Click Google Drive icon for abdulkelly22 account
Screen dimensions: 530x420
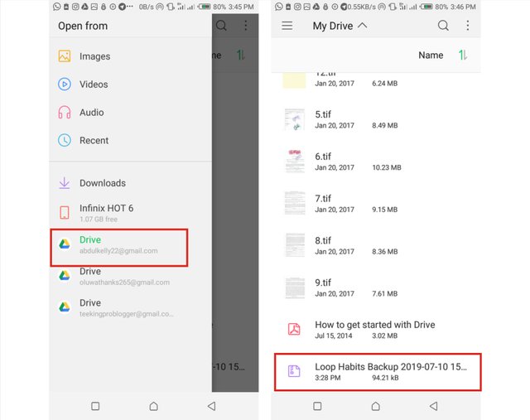[x=65, y=244]
